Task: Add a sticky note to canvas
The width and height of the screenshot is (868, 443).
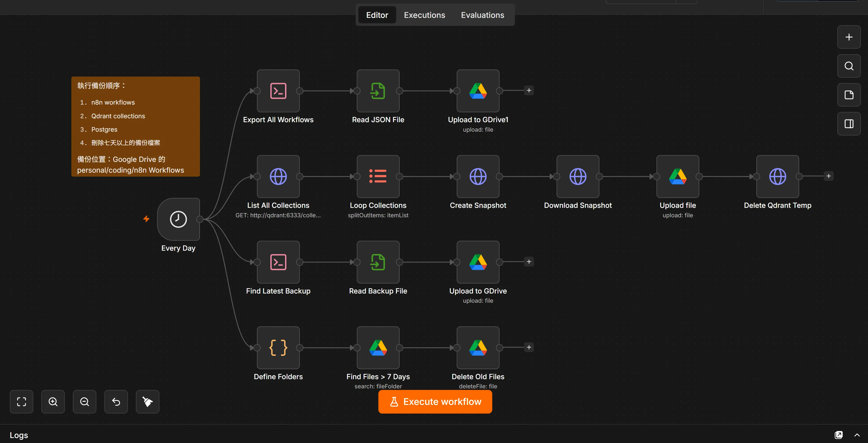Action: [x=849, y=95]
